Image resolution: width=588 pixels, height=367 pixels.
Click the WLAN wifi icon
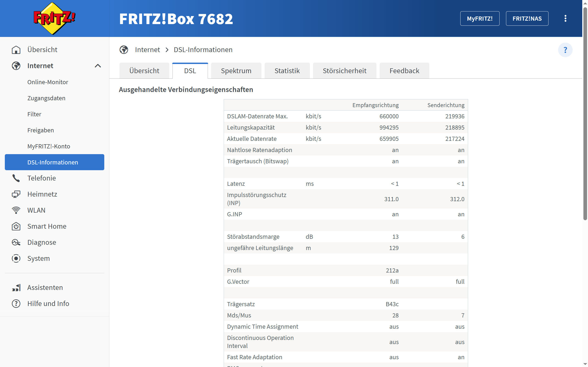16,210
